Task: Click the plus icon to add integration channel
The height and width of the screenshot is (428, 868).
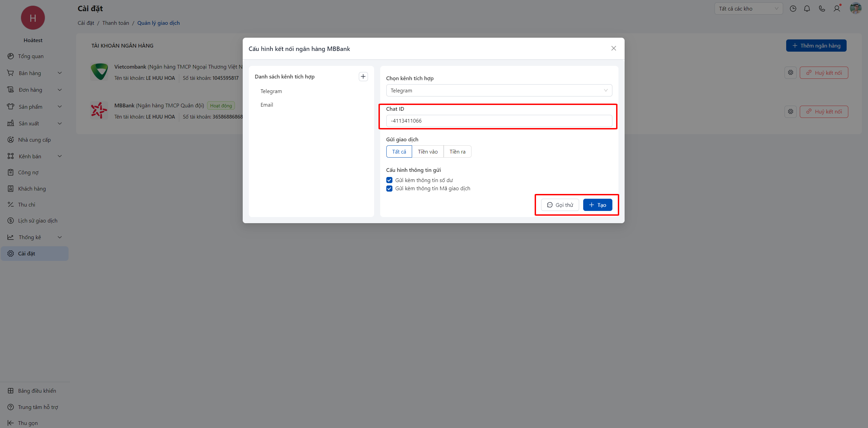Action: 363,76
